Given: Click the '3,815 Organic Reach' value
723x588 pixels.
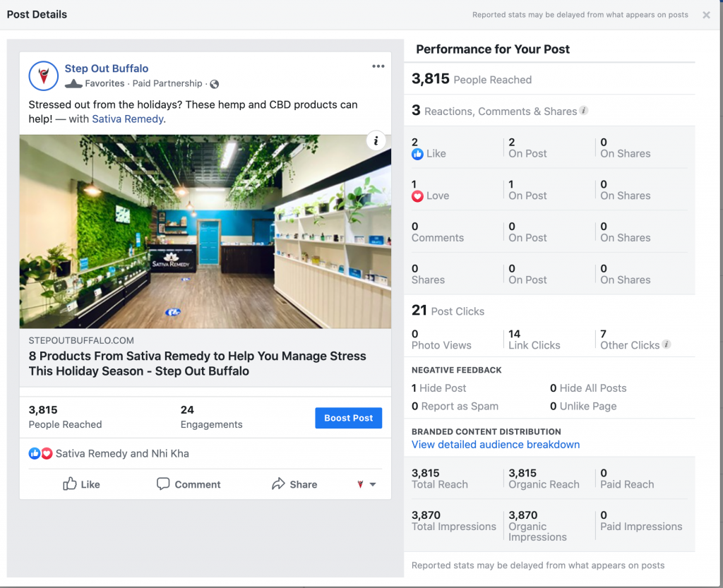Looking at the screenshot, I should pos(544,479).
